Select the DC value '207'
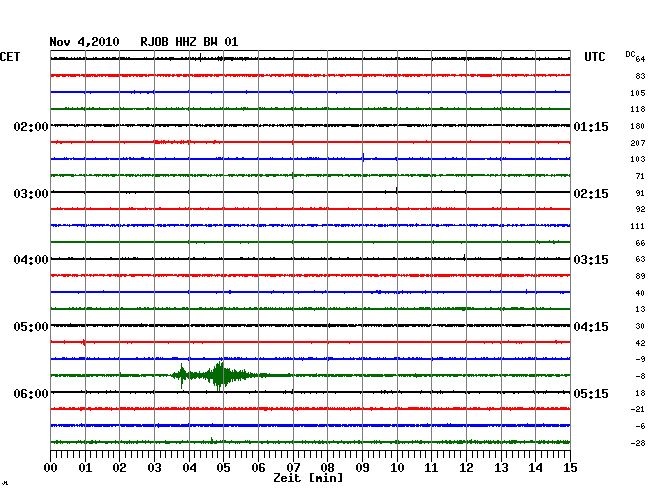 click(638, 143)
